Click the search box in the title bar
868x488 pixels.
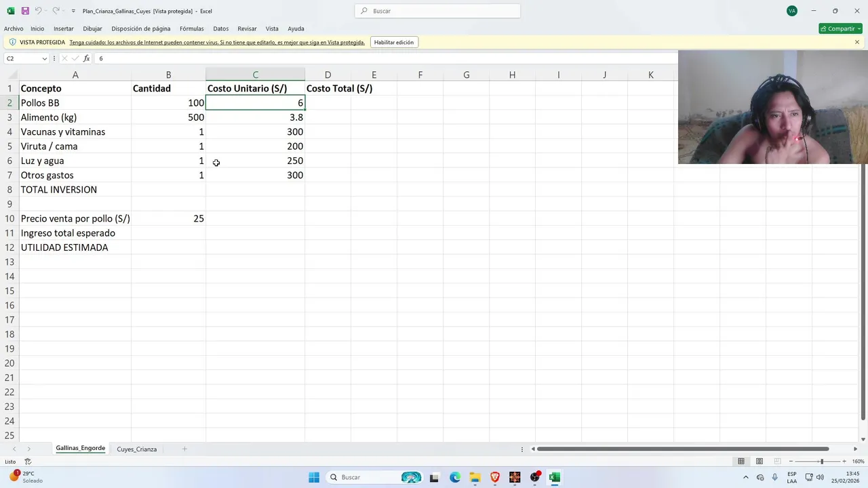pos(437,11)
